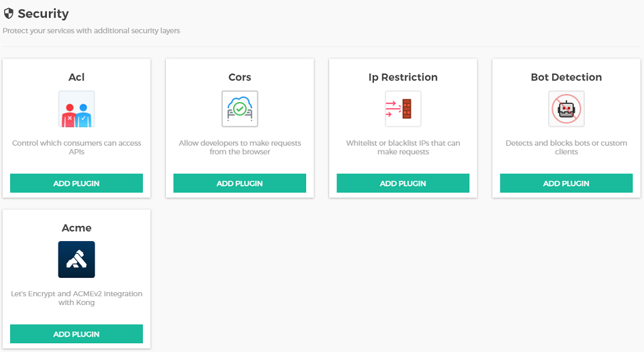
Task: Add the Acl plugin
Action: (x=76, y=183)
